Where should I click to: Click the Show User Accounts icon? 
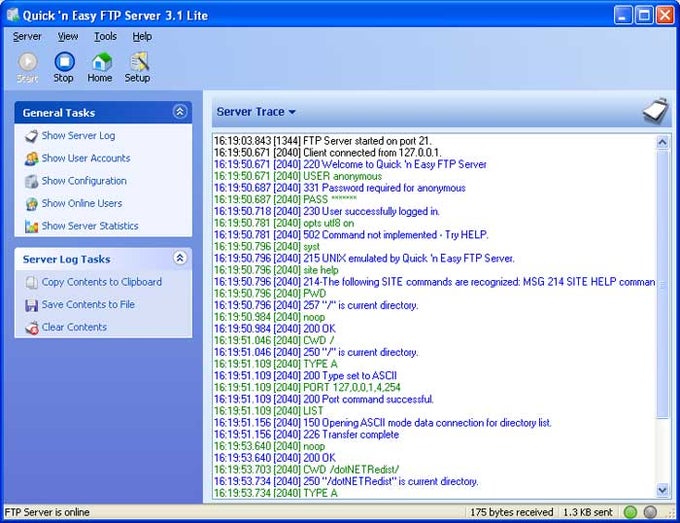point(31,159)
